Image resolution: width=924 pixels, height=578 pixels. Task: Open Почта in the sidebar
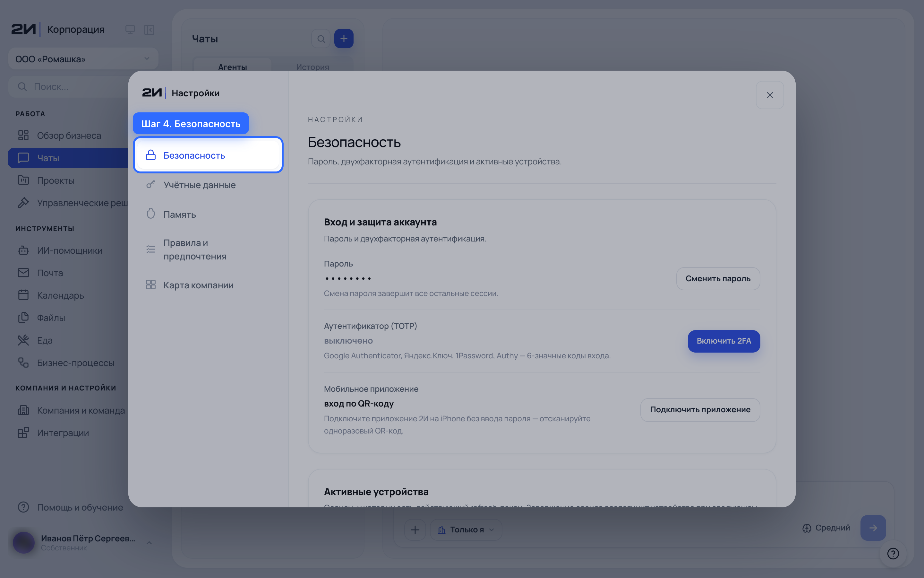(x=68, y=273)
